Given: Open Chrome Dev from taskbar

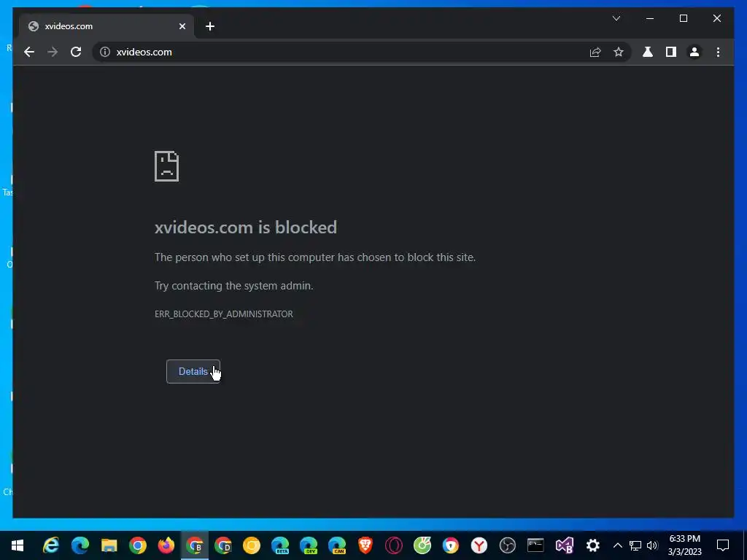Looking at the screenshot, I should [223, 545].
